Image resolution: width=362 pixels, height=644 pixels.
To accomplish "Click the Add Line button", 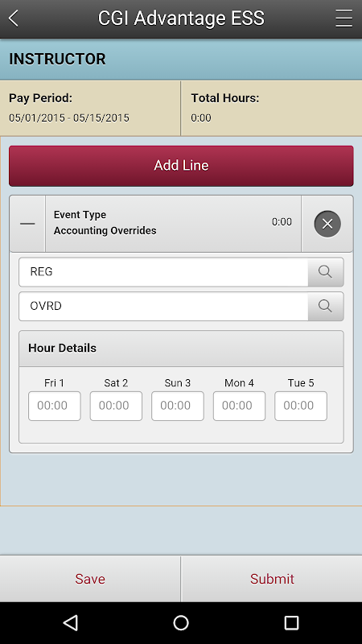I will pyautogui.click(x=181, y=166).
